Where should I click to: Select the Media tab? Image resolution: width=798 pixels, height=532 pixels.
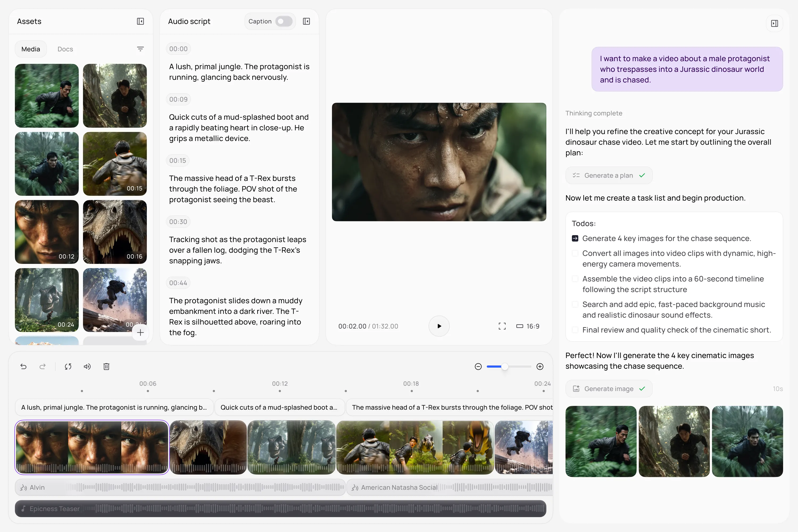[x=31, y=49]
